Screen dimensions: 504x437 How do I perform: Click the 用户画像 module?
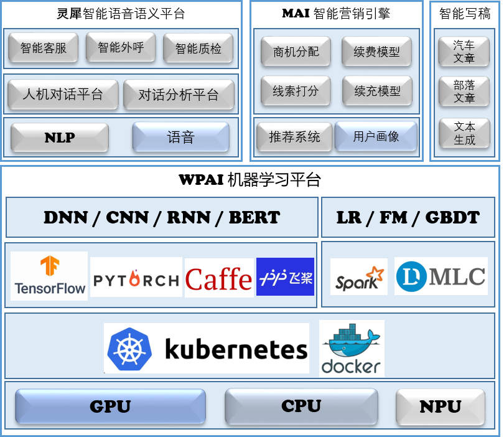(x=376, y=137)
